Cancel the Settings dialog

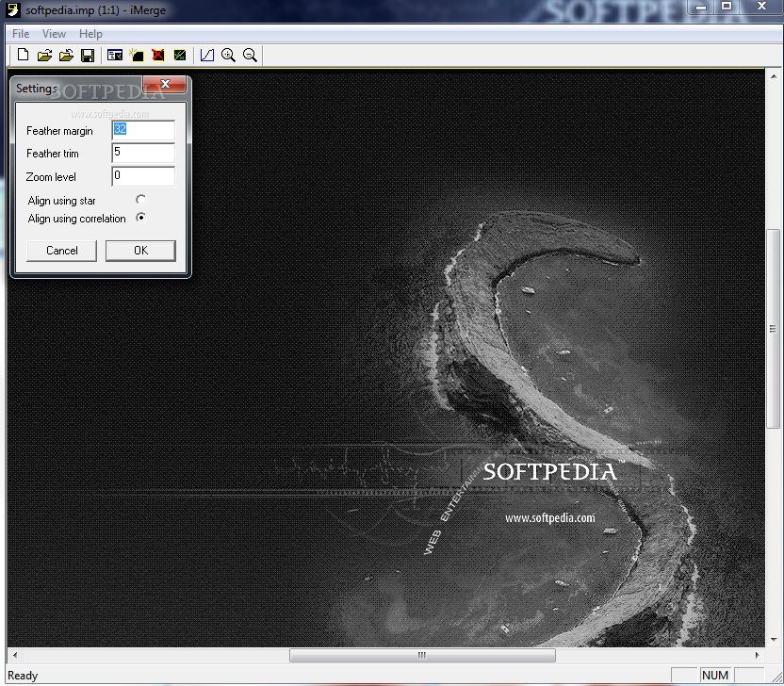61,251
